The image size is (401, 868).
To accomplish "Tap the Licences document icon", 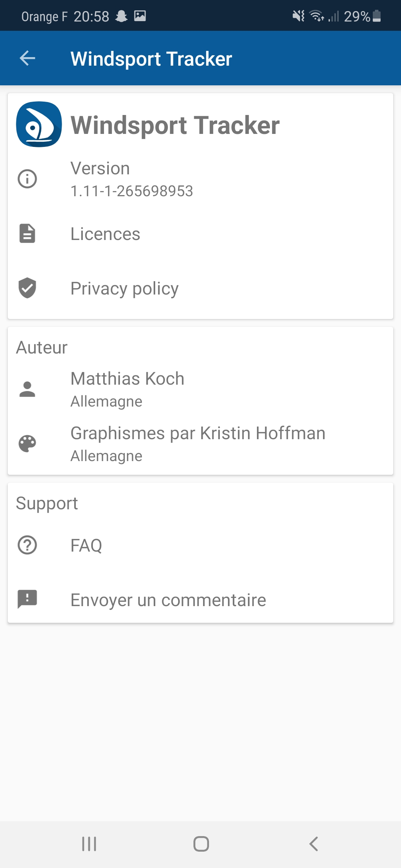I will (27, 233).
